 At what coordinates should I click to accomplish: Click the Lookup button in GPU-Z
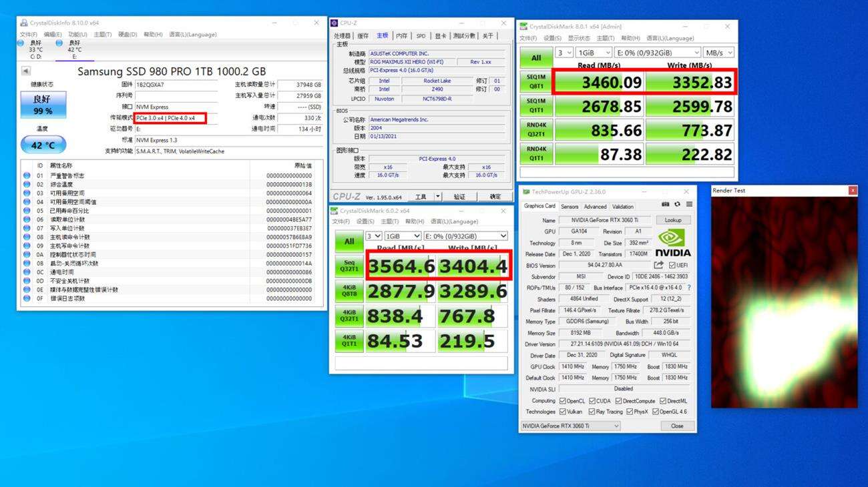pyautogui.click(x=673, y=220)
